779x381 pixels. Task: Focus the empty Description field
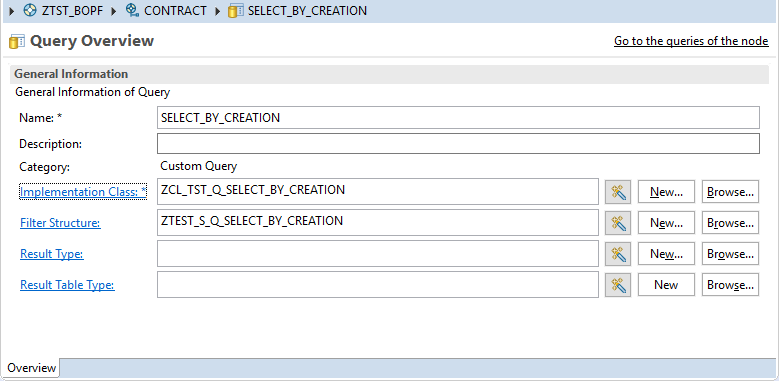click(x=458, y=144)
